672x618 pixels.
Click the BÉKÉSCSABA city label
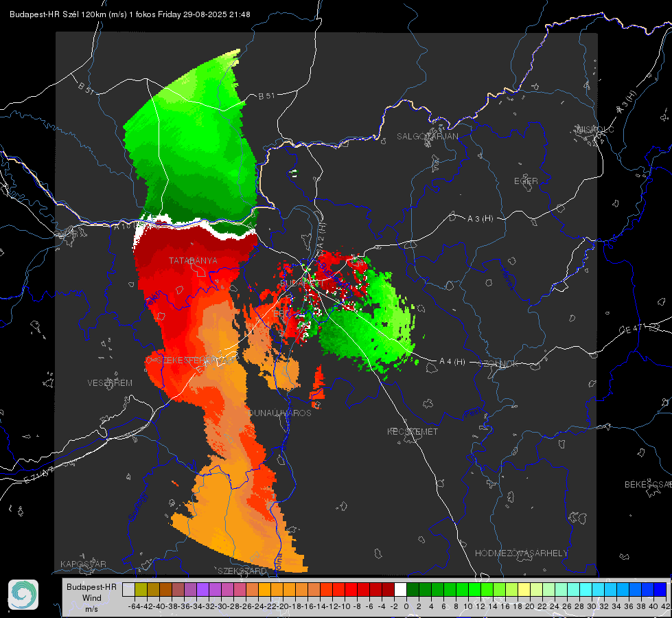[648, 484]
